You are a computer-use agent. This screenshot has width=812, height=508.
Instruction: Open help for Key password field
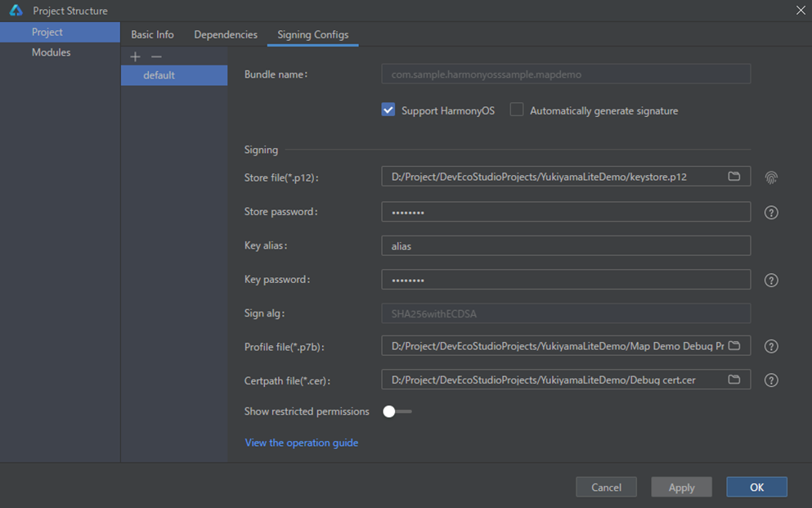(x=771, y=280)
